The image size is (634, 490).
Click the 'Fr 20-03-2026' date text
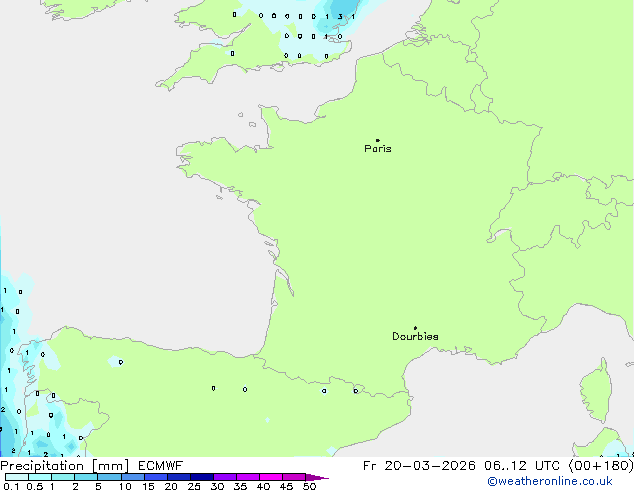(419, 466)
